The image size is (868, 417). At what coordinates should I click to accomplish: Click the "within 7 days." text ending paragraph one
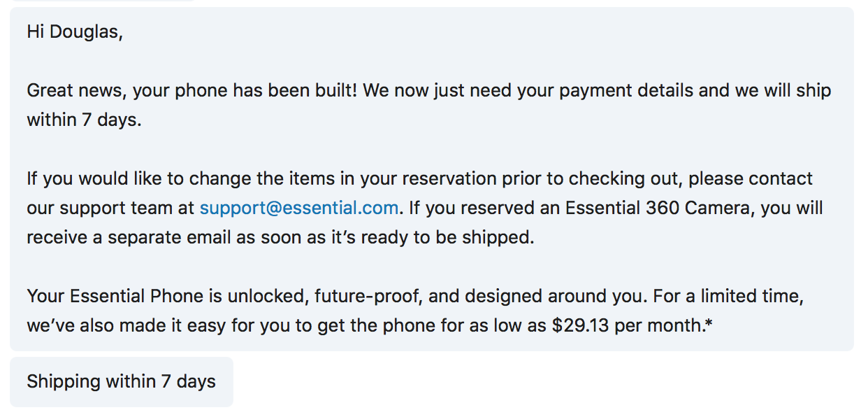click(x=84, y=120)
